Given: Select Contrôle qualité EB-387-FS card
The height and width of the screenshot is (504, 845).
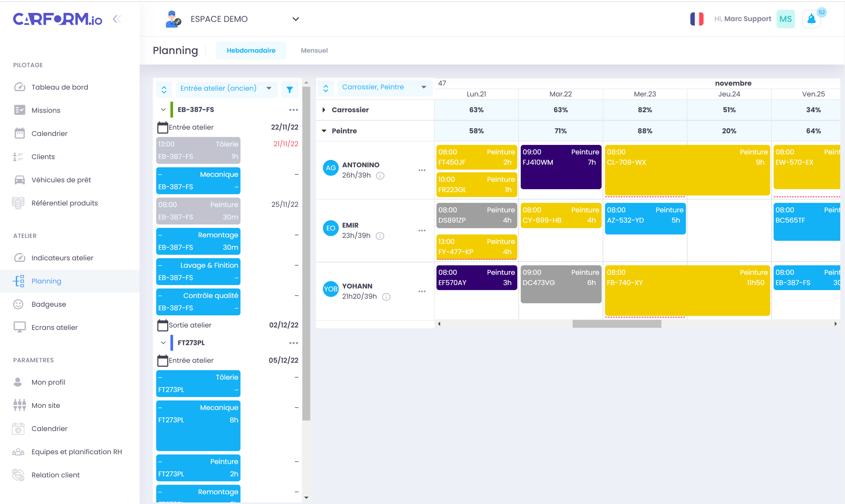Looking at the screenshot, I should coord(198,302).
